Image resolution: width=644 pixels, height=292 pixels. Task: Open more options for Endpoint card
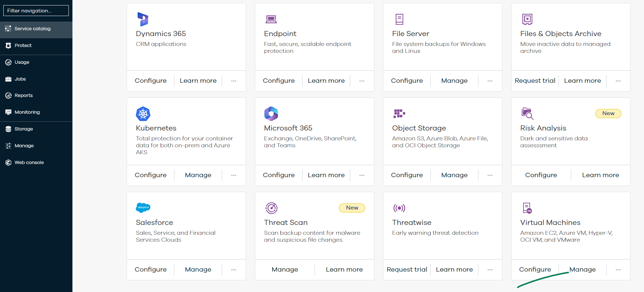pos(362,81)
